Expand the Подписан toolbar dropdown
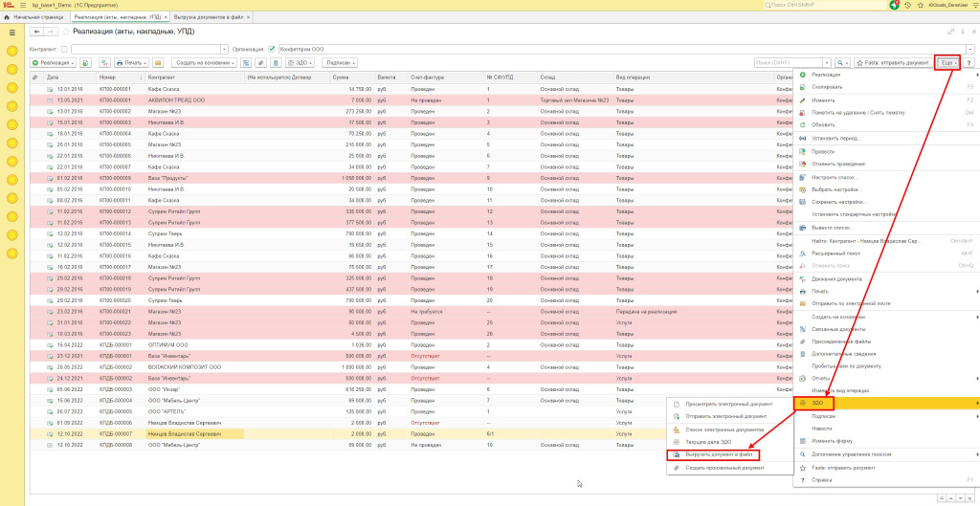The width and height of the screenshot is (980, 506). [x=340, y=62]
